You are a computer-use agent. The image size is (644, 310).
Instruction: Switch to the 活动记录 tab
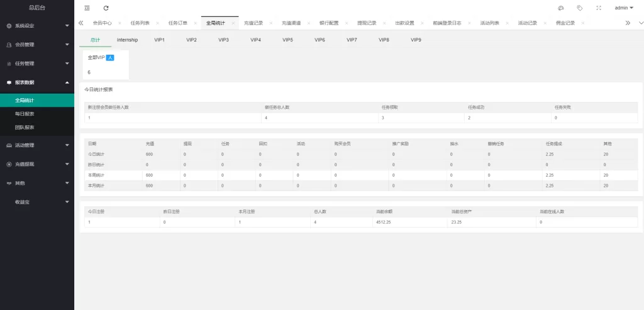528,23
